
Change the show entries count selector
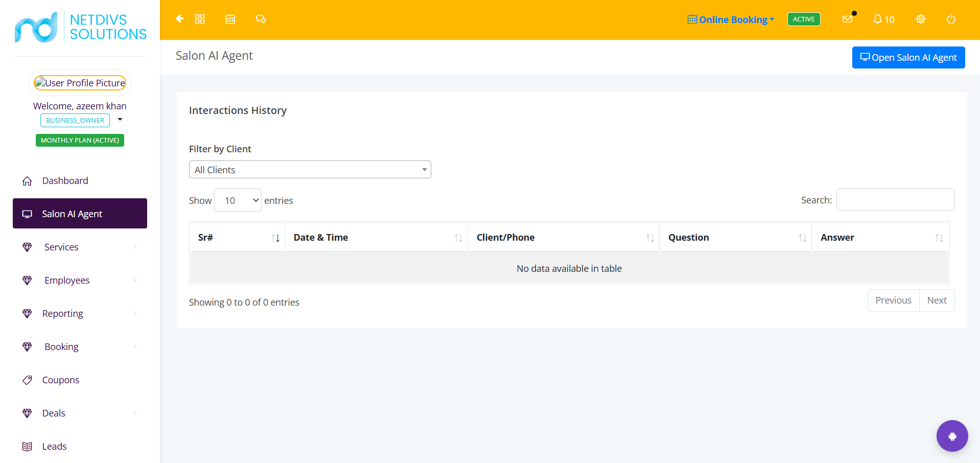coord(238,200)
